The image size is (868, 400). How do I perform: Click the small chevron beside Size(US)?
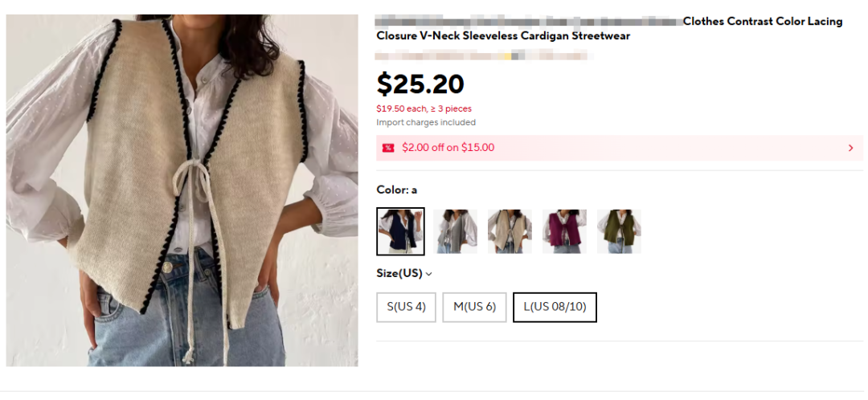(x=429, y=274)
